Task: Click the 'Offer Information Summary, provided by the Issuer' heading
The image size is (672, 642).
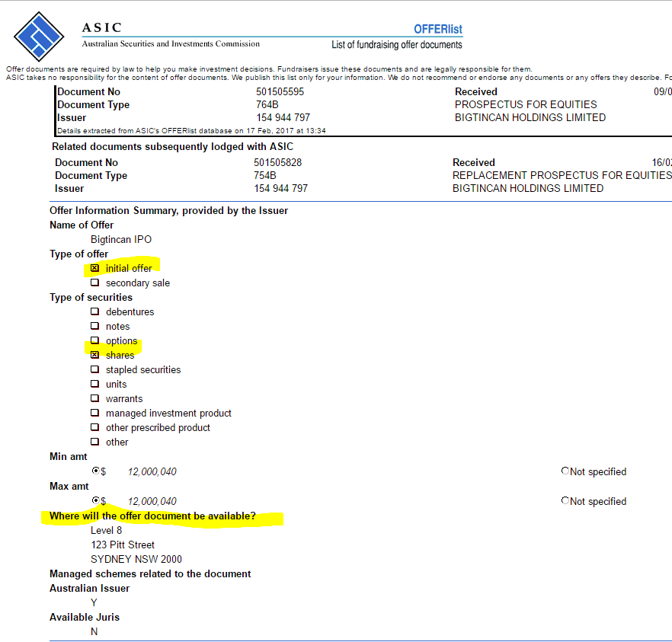Action: pos(169,211)
